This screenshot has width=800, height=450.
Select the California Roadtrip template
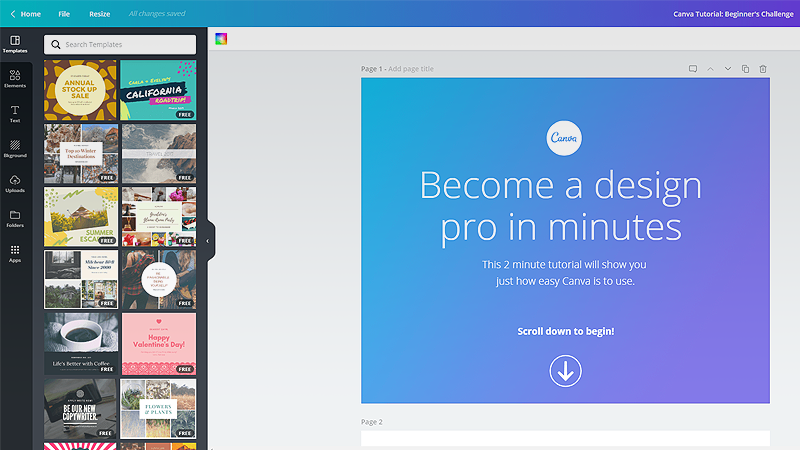pyautogui.click(x=158, y=90)
